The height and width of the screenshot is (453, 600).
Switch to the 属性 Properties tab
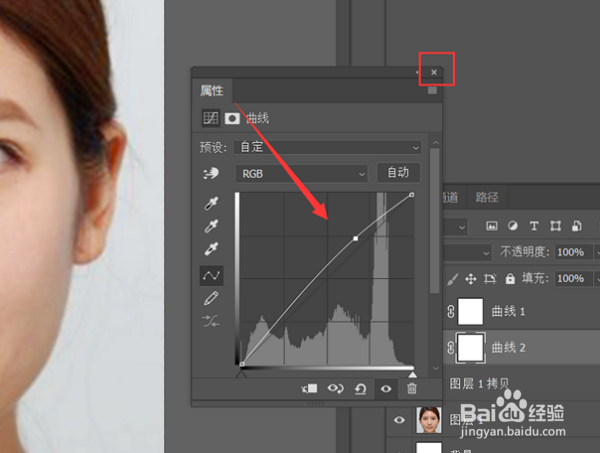click(x=212, y=91)
